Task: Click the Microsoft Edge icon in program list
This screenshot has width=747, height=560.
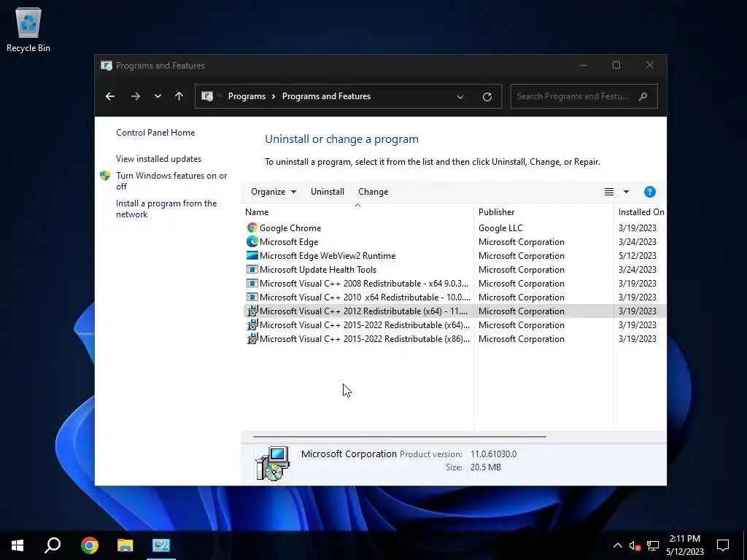Action: tap(252, 242)
